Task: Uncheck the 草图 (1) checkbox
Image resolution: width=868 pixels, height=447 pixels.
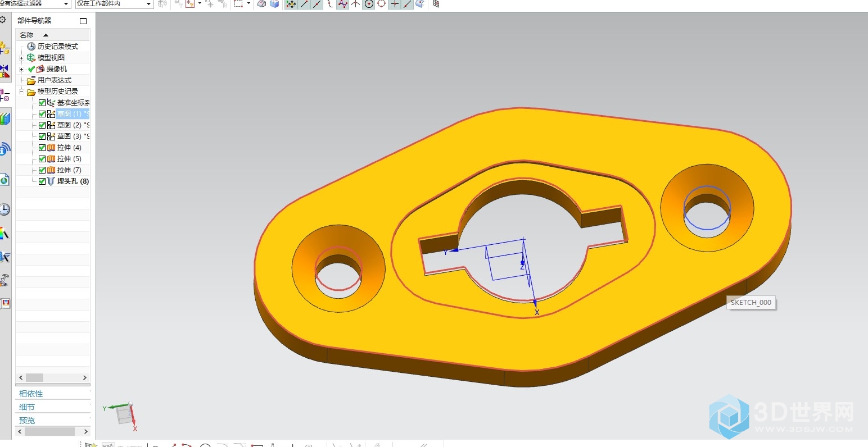Action: (x=42, y=114)
